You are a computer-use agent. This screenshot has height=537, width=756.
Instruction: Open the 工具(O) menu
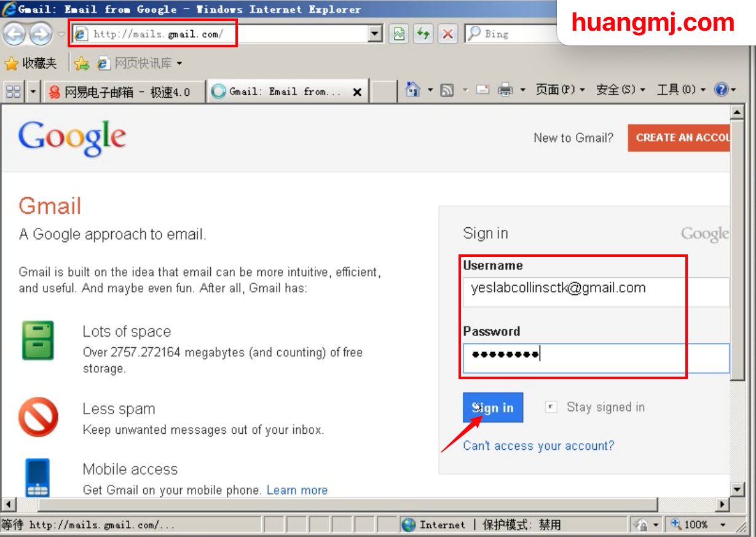pyautogui.click(x=682, y=90)
